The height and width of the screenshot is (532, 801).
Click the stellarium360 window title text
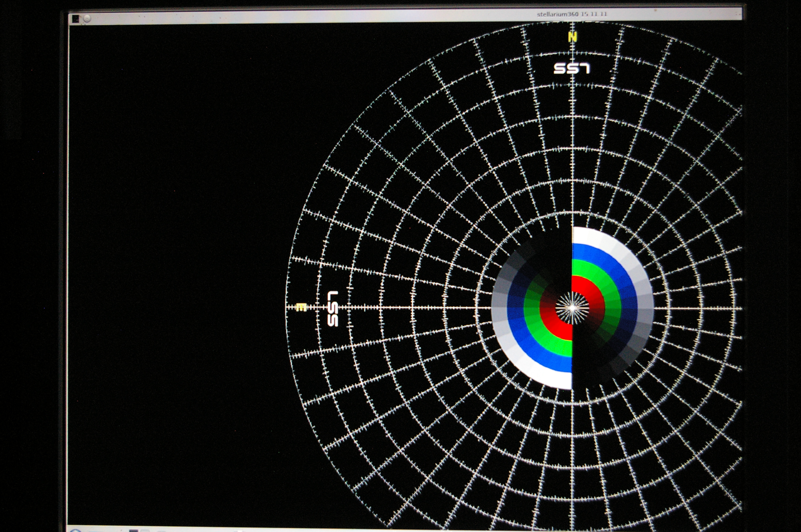[x=572, y=14]
